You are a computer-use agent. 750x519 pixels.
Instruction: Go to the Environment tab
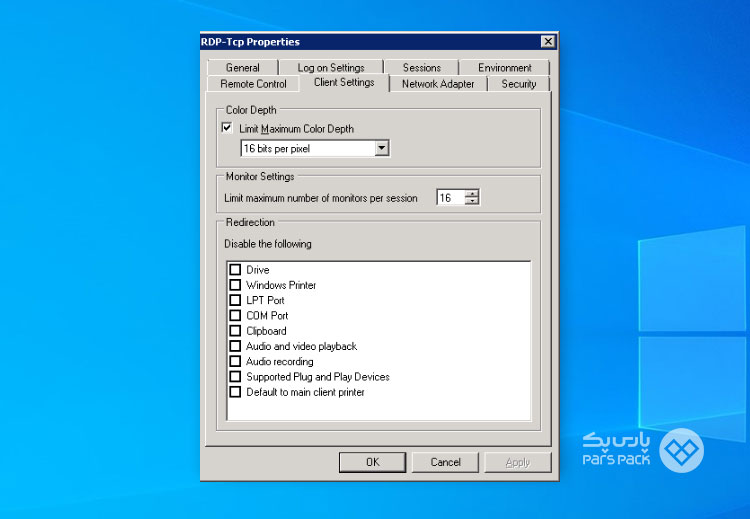[x=505, y=67]
